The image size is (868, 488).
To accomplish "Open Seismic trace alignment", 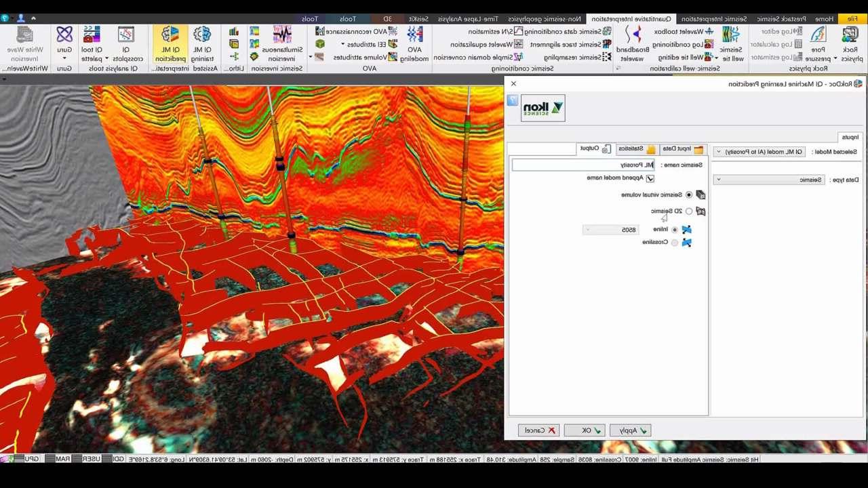I will [569, 44].
